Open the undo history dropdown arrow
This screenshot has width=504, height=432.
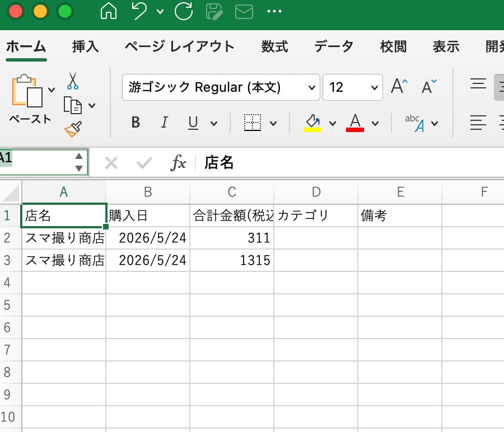(160, 12)
